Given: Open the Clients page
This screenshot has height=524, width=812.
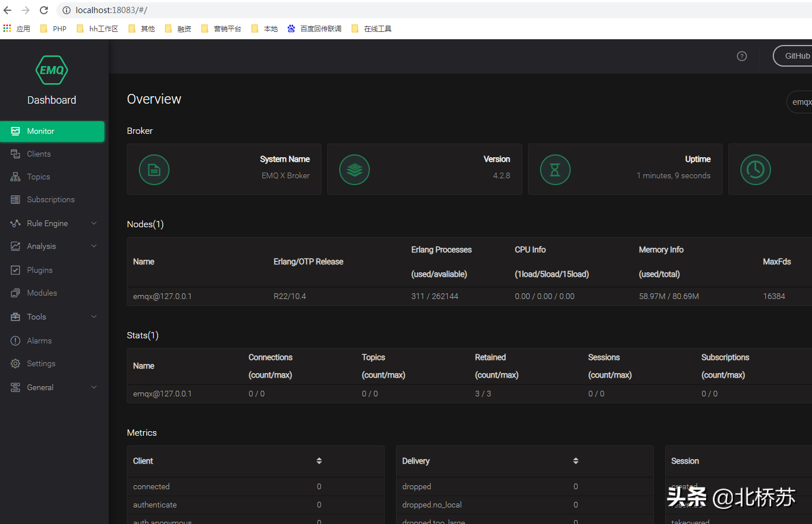Looking at the screenshot, I should click(x=39, y=154).
